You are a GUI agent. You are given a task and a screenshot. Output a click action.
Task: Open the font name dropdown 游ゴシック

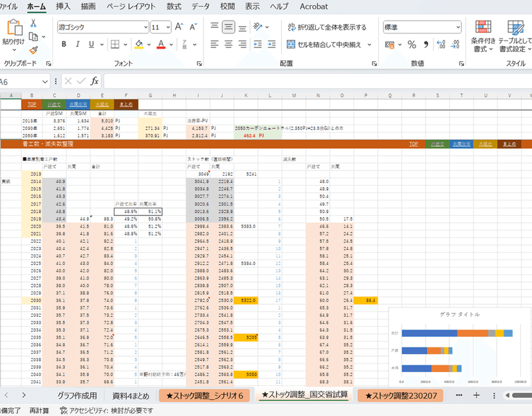(x=146, y=27)
